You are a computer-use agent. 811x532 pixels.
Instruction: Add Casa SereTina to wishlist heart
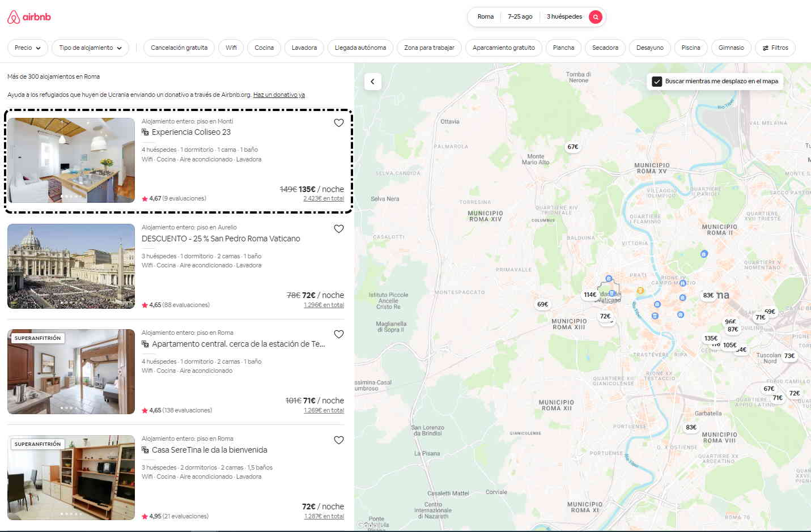point(339,440)
